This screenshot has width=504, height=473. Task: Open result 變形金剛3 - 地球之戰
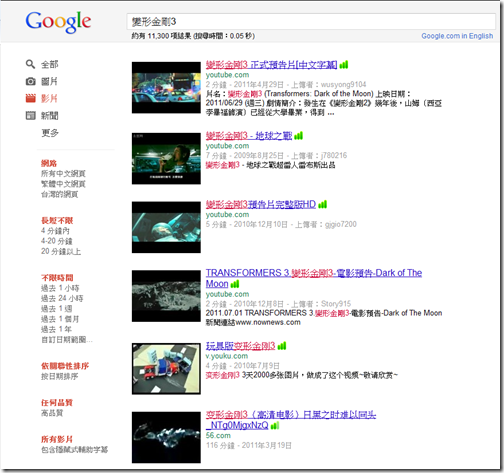click(249, 136)
